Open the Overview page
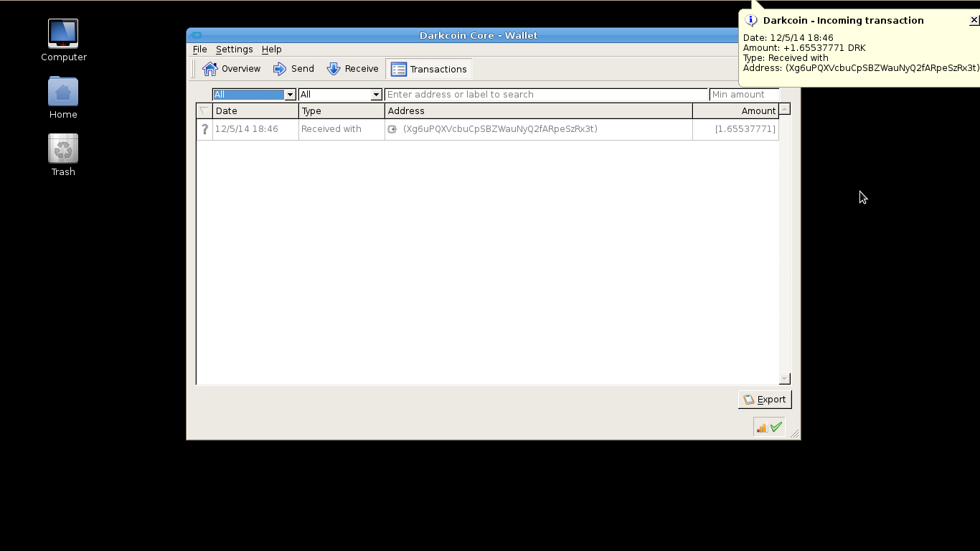The image size is (980, 551). click(x=231, y=69)
